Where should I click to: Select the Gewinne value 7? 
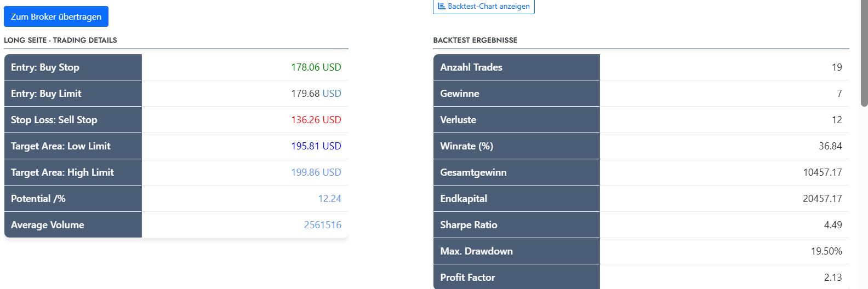pos(839,94)
